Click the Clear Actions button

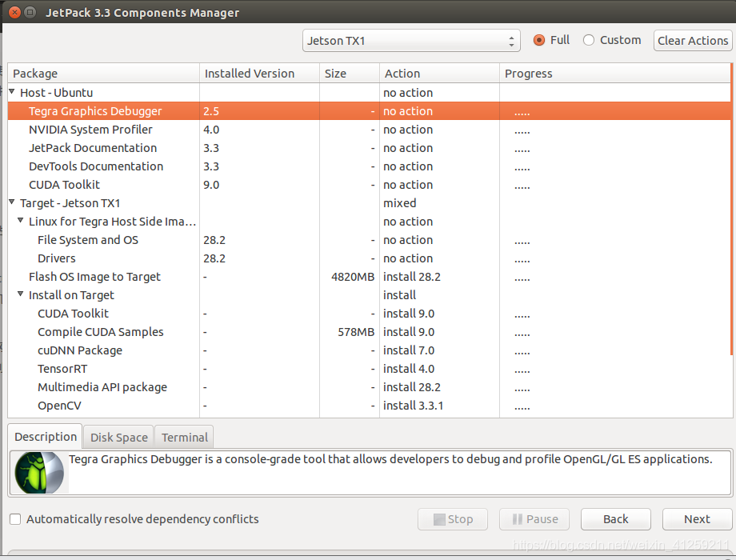(x=692, y=40)
